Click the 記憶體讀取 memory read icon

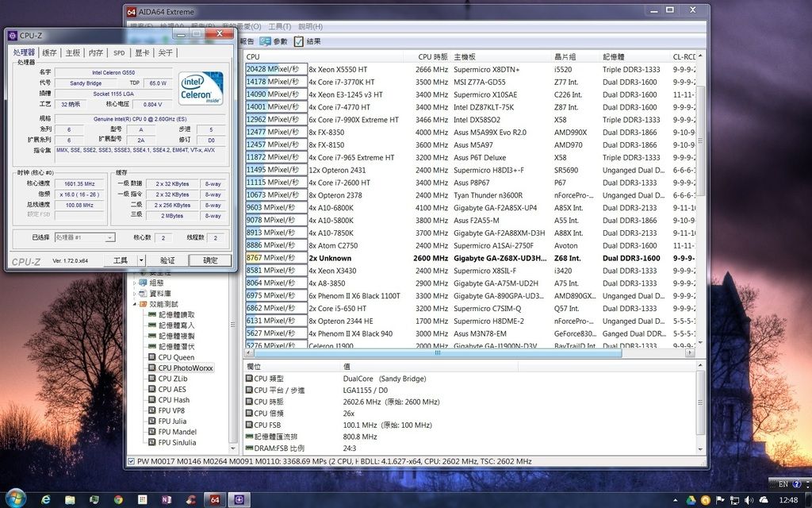point(151,314)
